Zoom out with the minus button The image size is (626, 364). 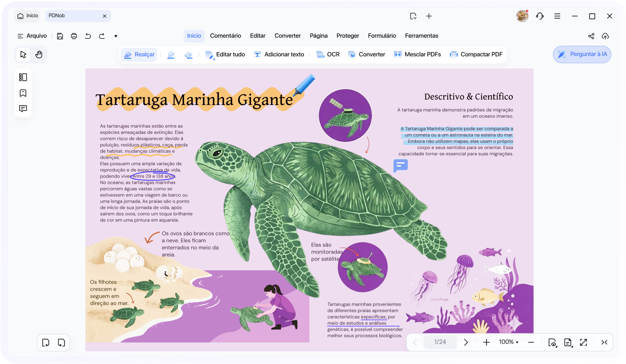(531, 342)
